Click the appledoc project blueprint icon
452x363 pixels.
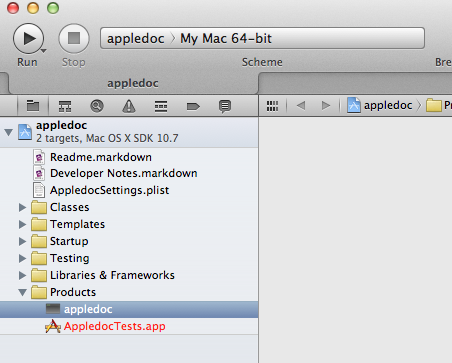tap(25, 132)
